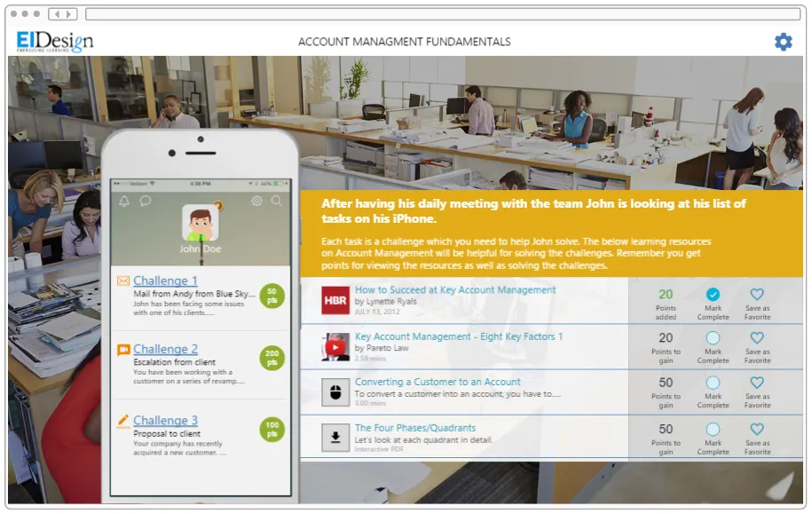
Task: Open notifications via the bell icon
Action: pos(124,202)
